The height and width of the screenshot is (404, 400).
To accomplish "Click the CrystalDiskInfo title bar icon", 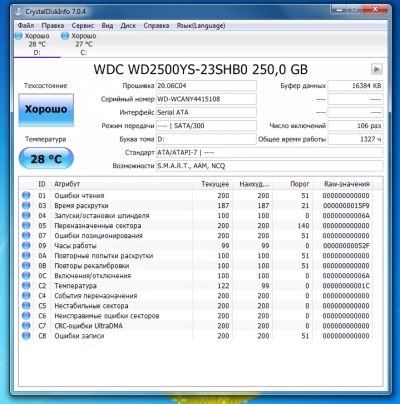I will [20, 12].
